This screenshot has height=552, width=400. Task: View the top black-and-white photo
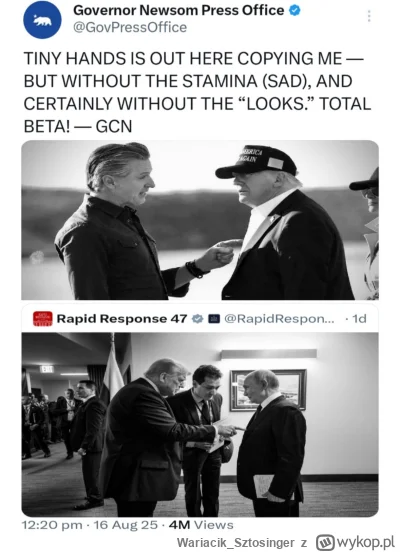200,220
